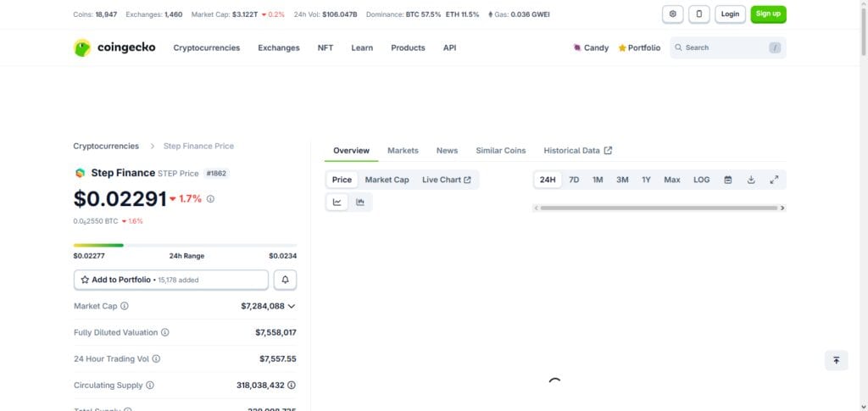Image resolution: width=868 pixels, height=411 pixels.
Task: Click Add to Portfolio button
Action: [x=171, y=280]
